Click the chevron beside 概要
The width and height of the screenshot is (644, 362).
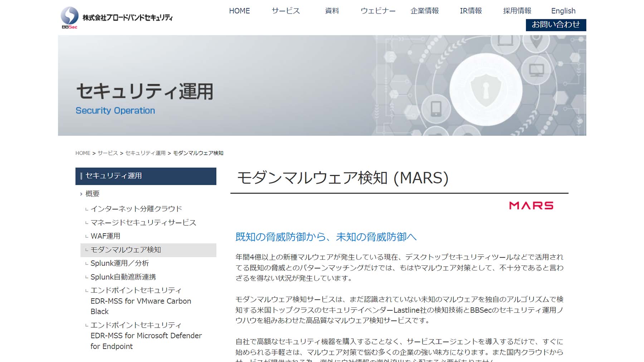point(81,194)
